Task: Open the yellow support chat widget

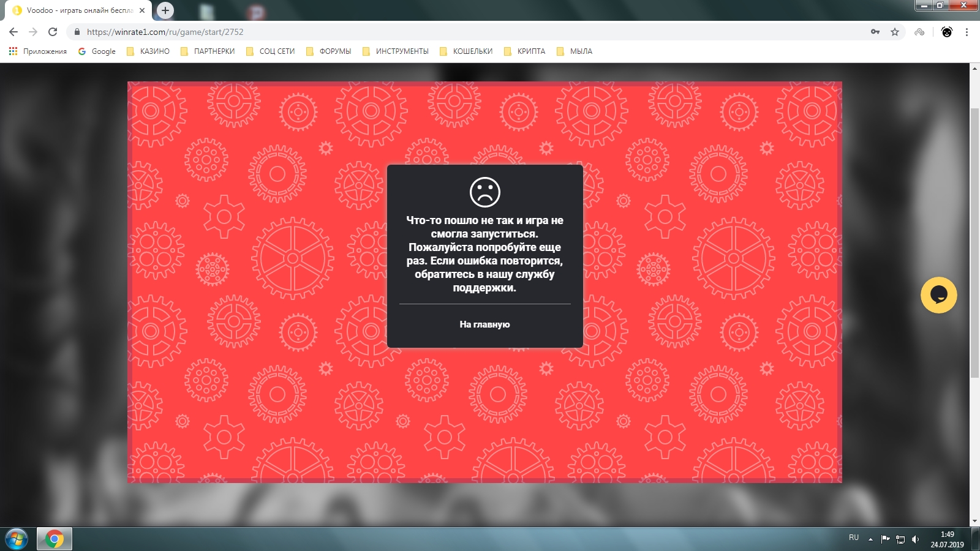Action: [938, 295]
